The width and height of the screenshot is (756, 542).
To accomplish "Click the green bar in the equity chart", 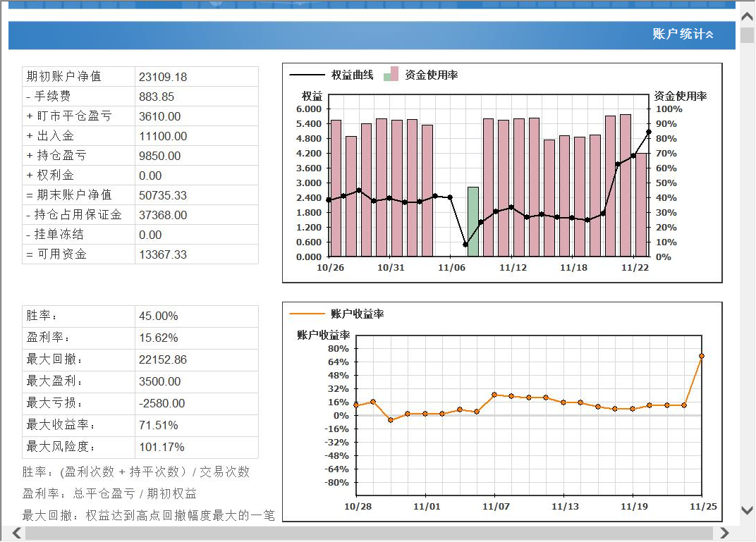I will [473, 221].
